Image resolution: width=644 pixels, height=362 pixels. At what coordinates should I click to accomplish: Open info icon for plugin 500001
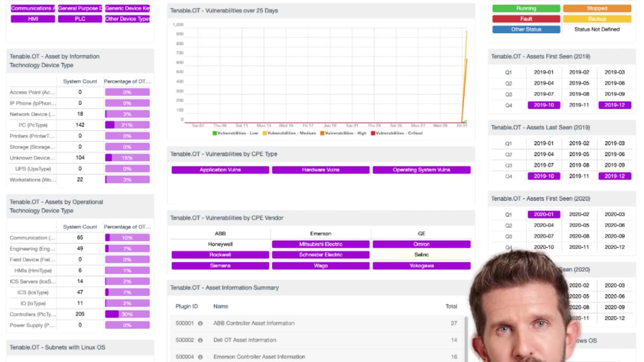click(200, 323)
